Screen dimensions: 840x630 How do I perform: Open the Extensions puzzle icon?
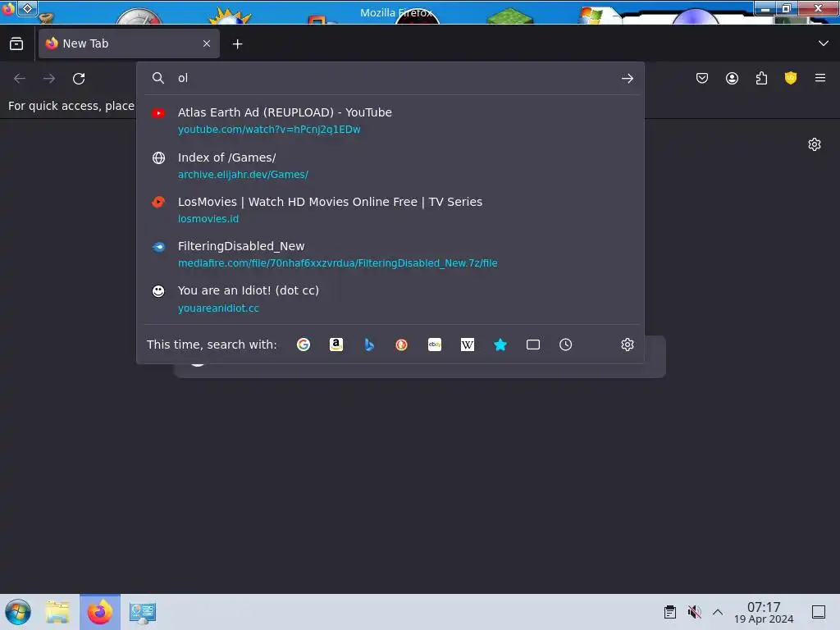click(761, 78)
